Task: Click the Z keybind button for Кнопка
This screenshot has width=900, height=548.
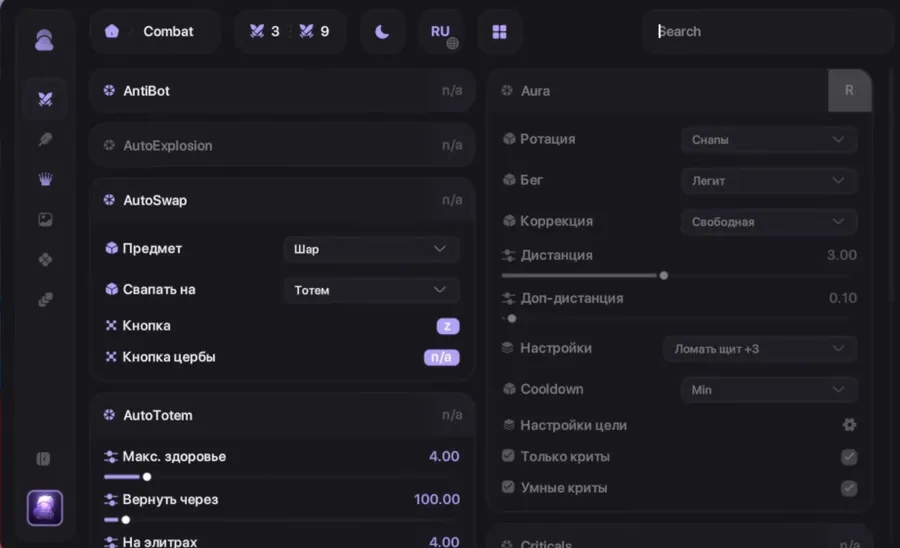Action: tap(448, 326)
